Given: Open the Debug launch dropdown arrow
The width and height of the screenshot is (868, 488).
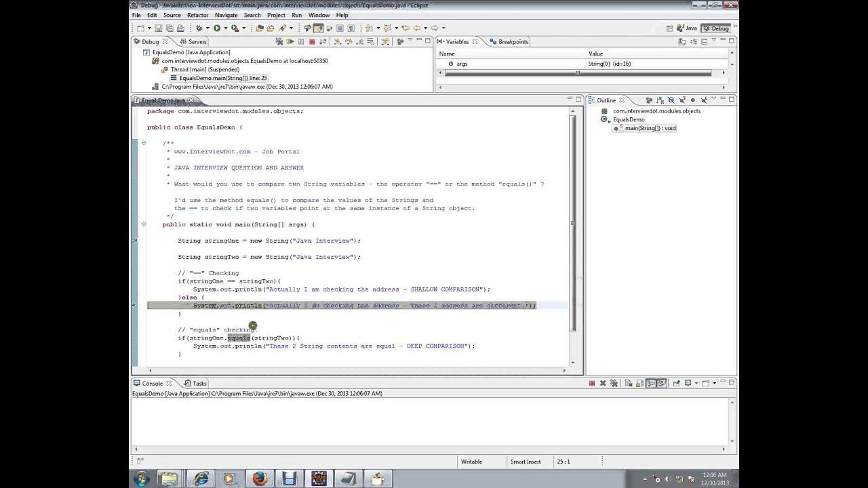Looking at the screenshot, I should point(208,28).
